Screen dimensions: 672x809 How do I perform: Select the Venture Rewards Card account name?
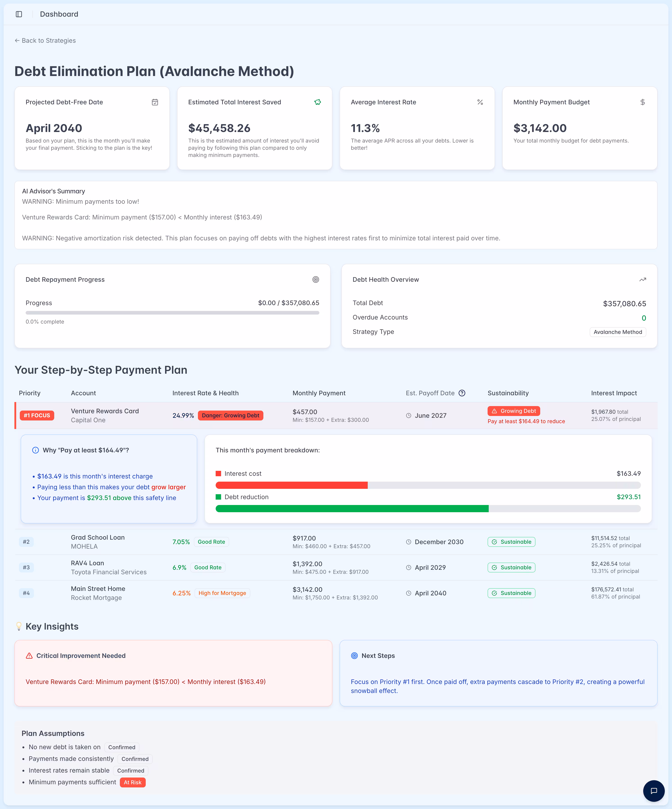(105, 411)
